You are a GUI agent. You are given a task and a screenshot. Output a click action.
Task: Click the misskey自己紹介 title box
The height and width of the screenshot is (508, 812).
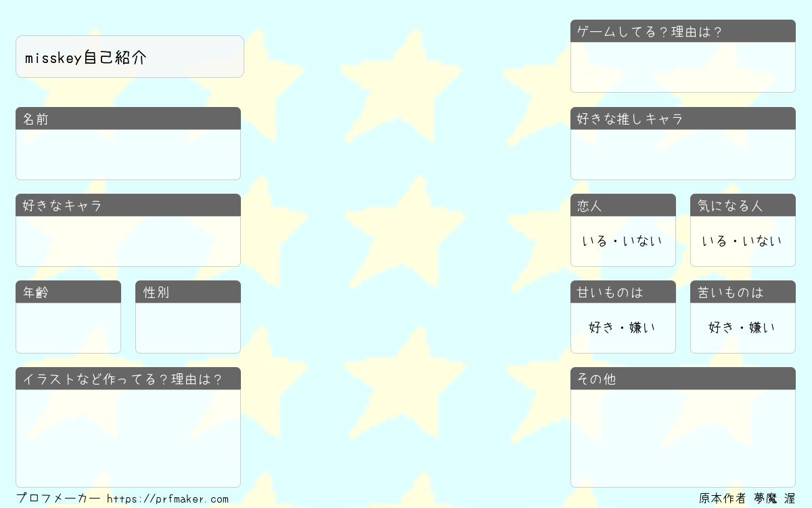tap(130, 57)
